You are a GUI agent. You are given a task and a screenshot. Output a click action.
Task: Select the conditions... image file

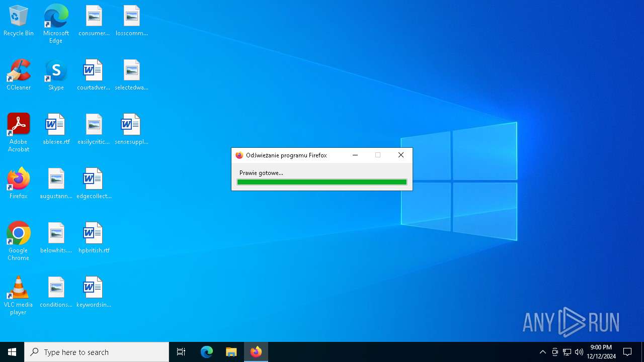pos(56,292)
